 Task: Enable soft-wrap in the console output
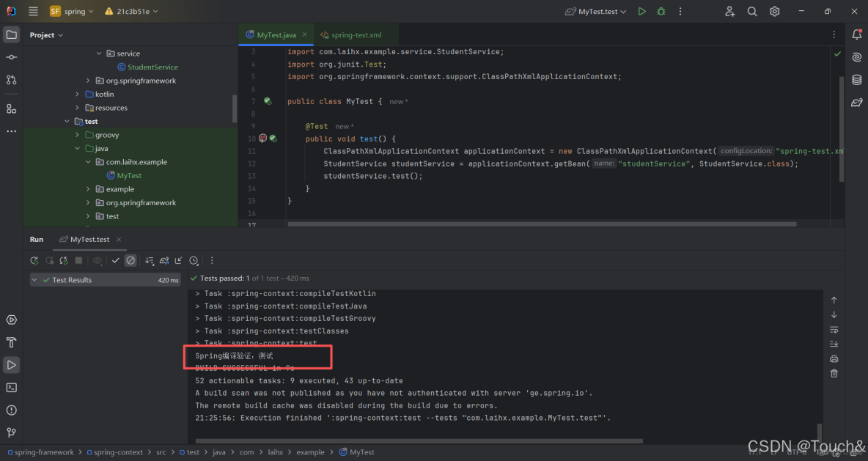834,330
